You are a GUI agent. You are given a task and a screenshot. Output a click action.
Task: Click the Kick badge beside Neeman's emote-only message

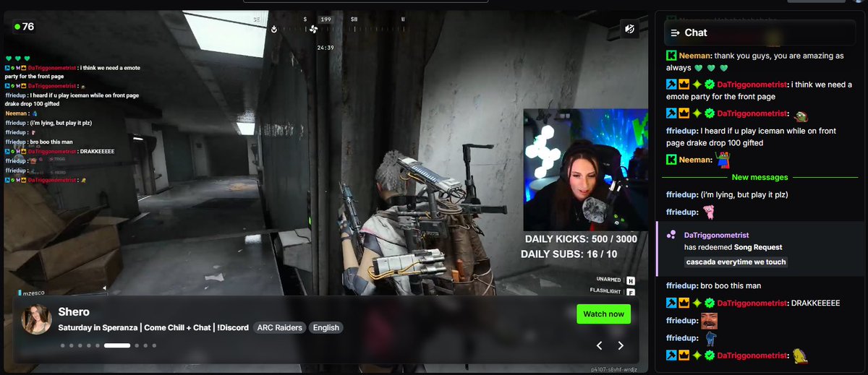671,160
